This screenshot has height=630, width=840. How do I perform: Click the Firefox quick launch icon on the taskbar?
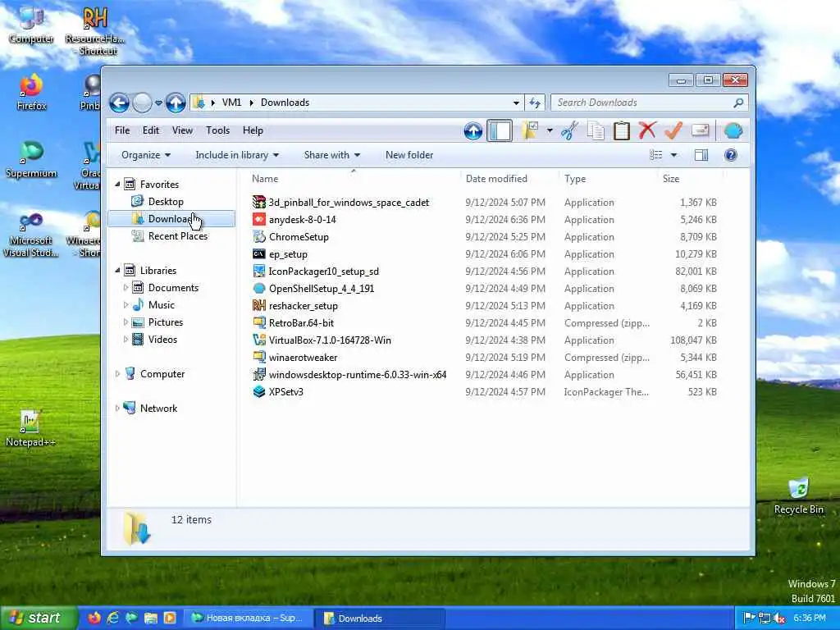click(94, 619)
